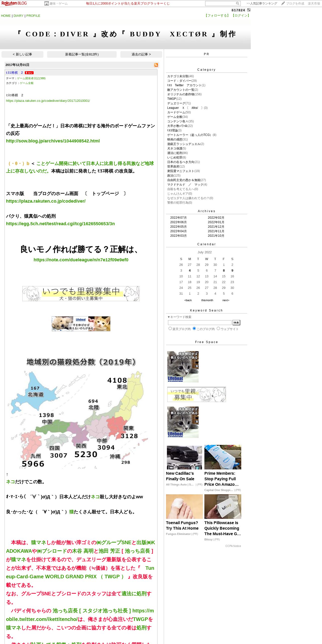Click the pencil blog creation icon
Screen dimensions: 322x644
[x=283, y=4]
